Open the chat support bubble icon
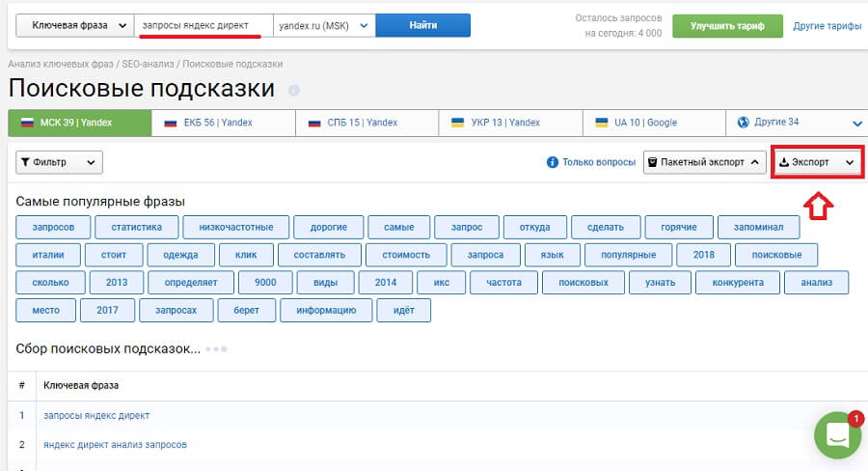Image resolution: width=868 pixels, height=471 pixels. coord(837,435)
